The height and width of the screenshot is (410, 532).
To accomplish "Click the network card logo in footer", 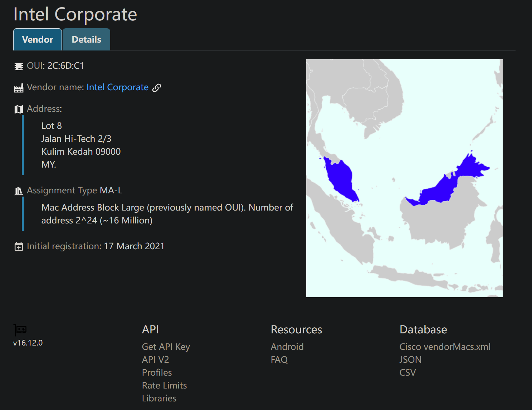I will click(20, 330).
